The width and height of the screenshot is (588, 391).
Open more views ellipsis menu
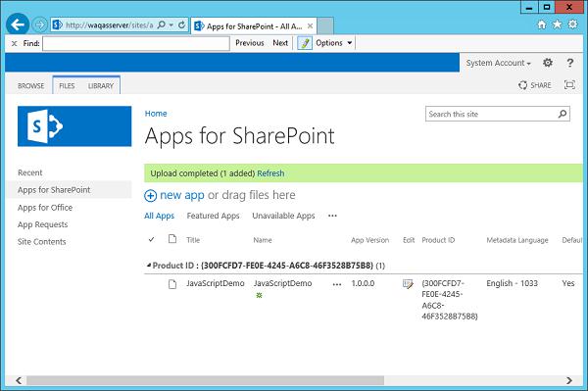pyautogui.click(x=332, y=216)
